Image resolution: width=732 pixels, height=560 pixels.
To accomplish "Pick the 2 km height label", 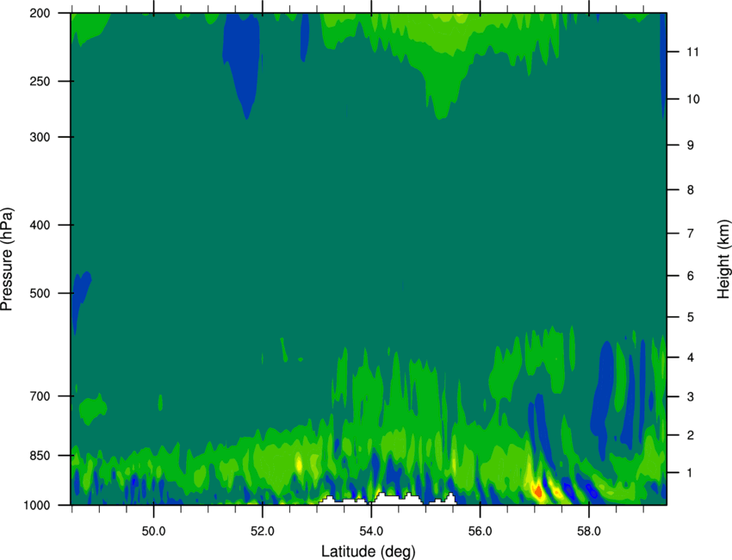I will click(690, 435).
